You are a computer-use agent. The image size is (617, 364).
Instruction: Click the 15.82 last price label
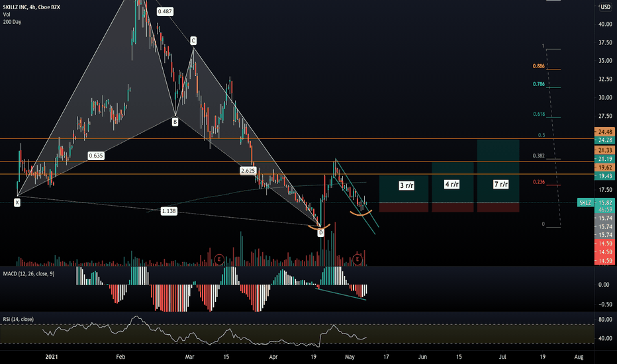point(605,203)
